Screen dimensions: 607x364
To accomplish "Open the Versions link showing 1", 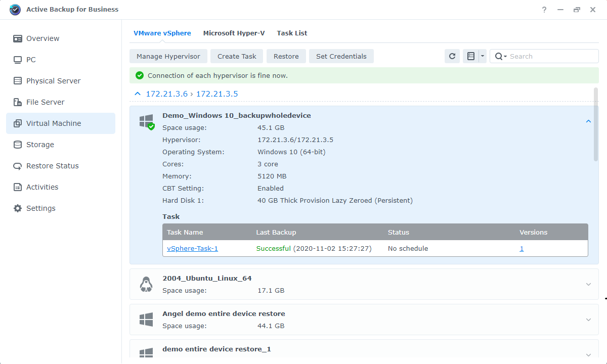I will tap(522, 248).
